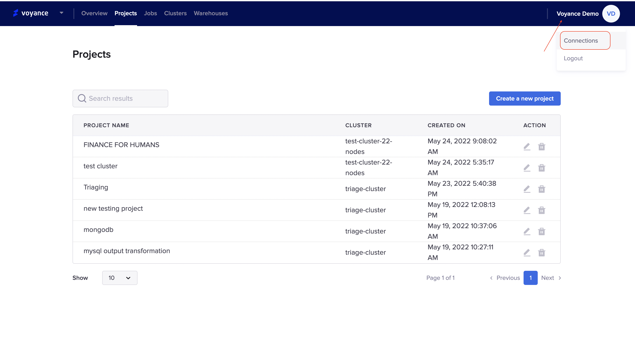Open the dropdown arrow beside voyance

pos(61,13)
